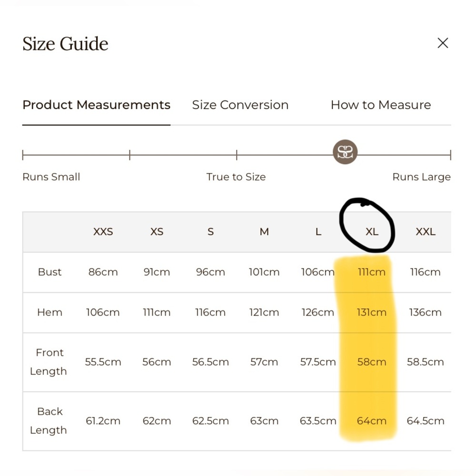This screenshot has height=476, width=476.
Task: Select the Product Measurements tab
Action: coord(96,105)
